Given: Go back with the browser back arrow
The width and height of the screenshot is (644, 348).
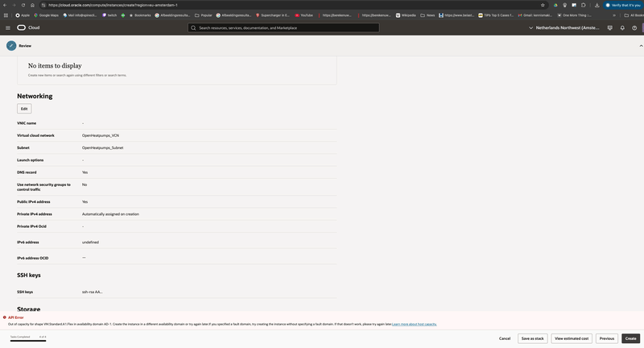Looking at the screenshot, I should [x=5, y=5].
